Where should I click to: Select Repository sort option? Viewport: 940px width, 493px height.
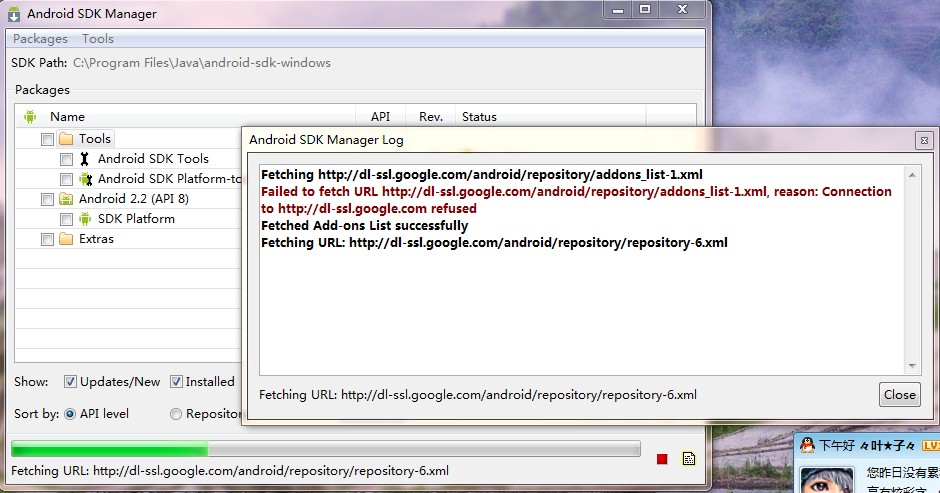pos(176,414)
